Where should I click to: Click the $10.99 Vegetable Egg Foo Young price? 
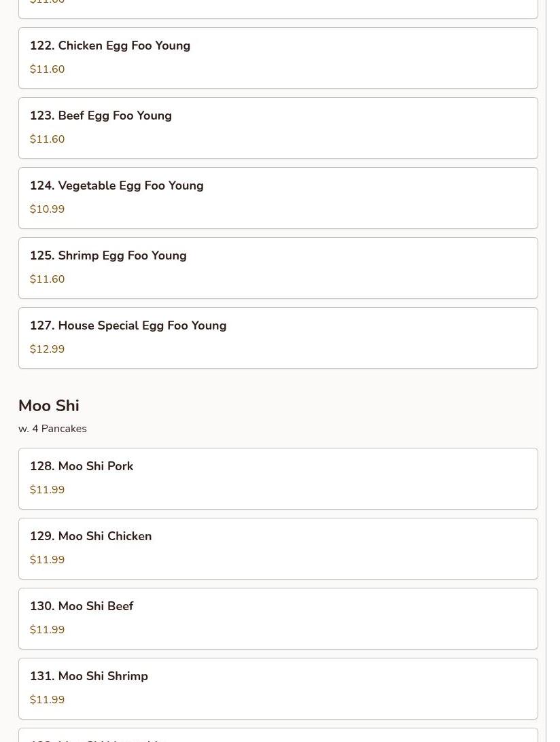tap(47, 209)
